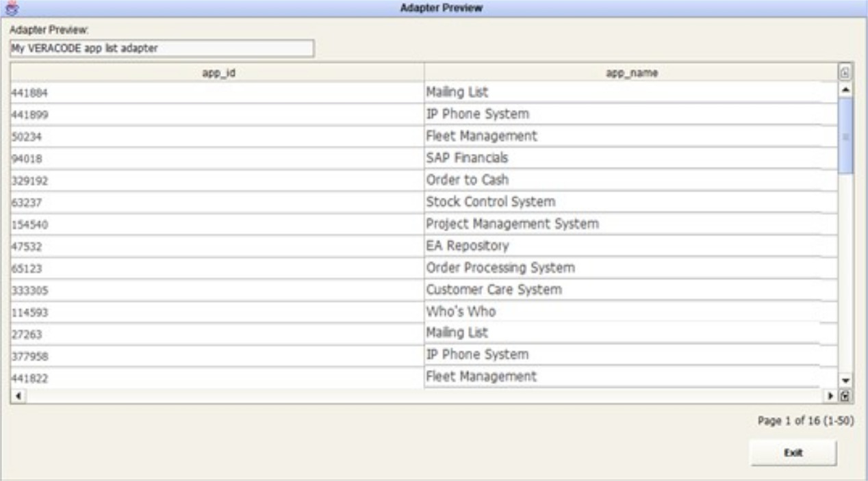Viewport: 868px width, 481px height.
Task: Click IP Phone System in the 377958 row
Action: tap(631, 355)
